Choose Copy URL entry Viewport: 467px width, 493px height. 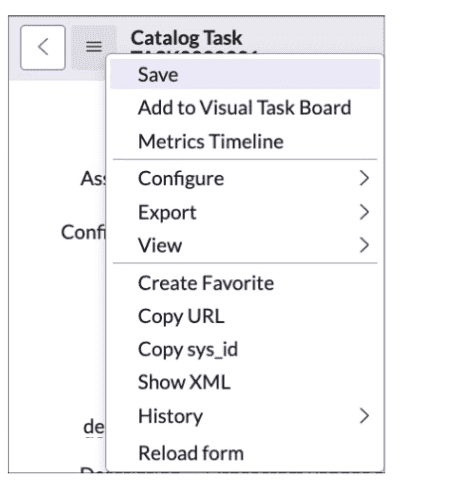click(x=245, y=316)
